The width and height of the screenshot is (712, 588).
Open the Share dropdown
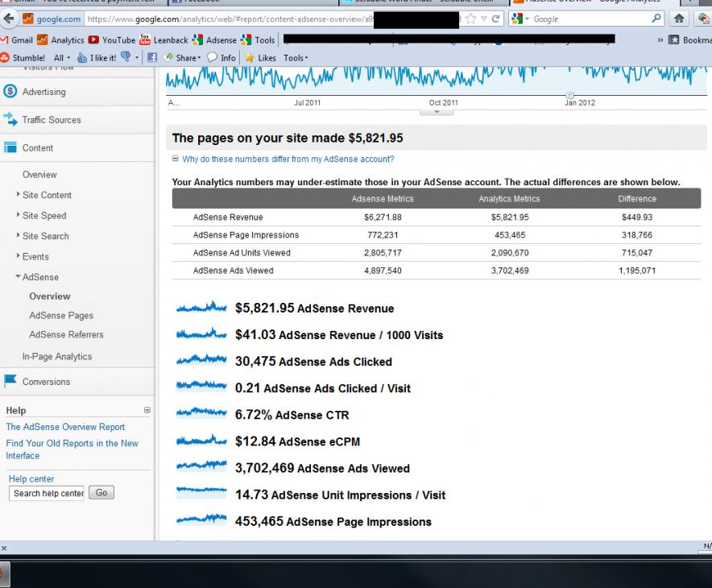pyautogui.click(x=182, y=58)
